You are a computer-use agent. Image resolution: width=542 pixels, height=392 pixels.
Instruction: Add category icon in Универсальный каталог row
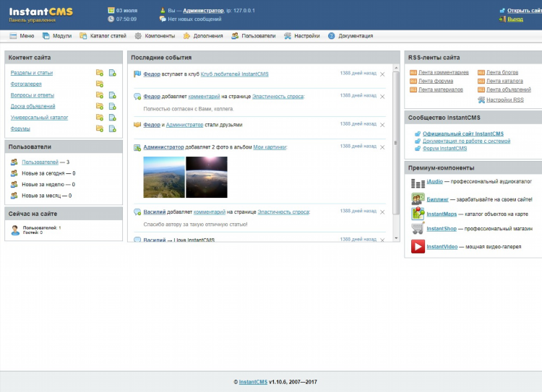point(100,118)
